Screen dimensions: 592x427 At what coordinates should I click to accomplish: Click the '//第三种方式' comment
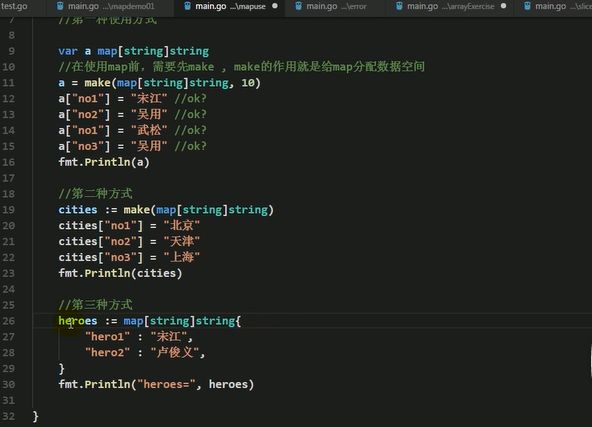95,305
